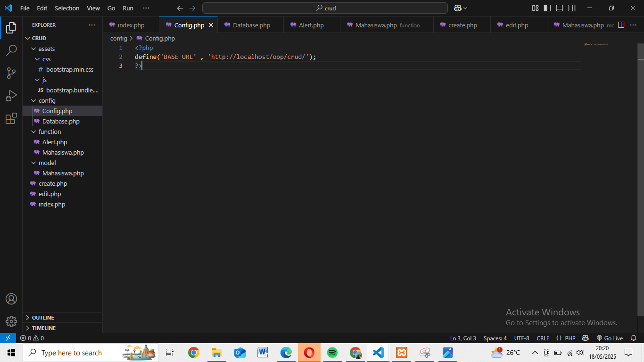Open the Manage settings gear

tap(11, 321)
